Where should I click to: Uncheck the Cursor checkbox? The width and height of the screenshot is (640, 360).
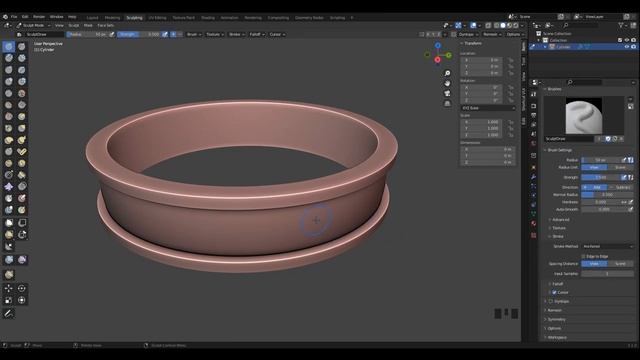[554, 292]
